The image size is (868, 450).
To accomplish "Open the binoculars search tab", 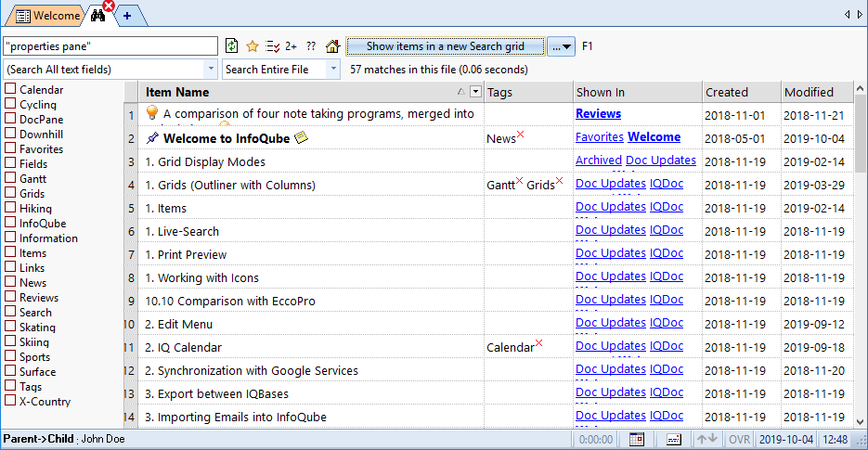I will pyautogui.click(x=98, y=16).
